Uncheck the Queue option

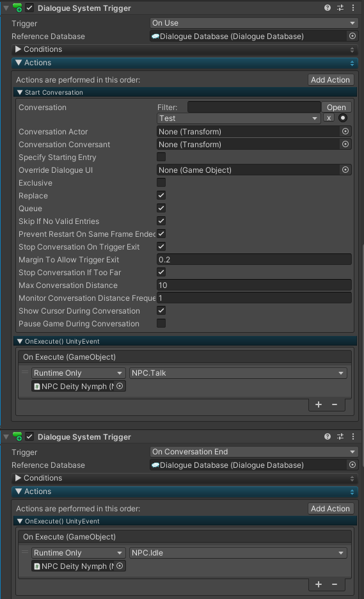click(161, 208)
